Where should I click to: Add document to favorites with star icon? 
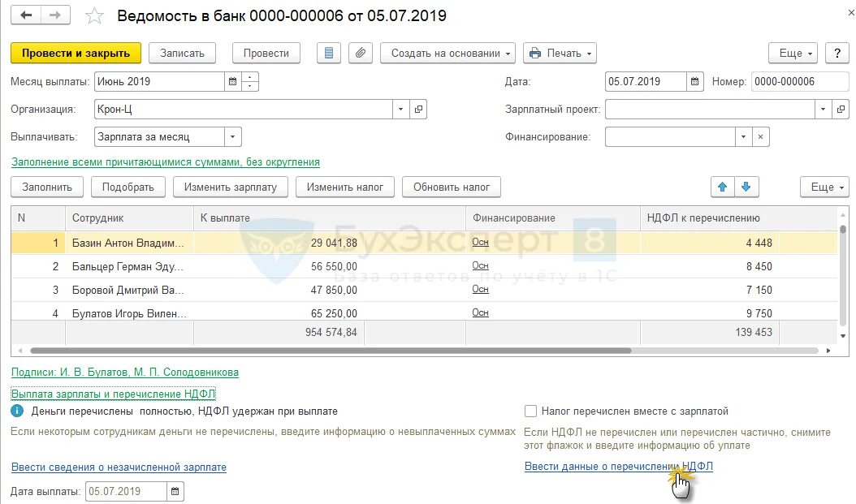tap(94, 15)
